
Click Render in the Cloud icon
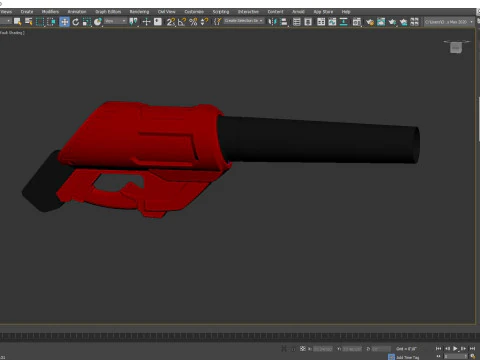tap(403, 22)
